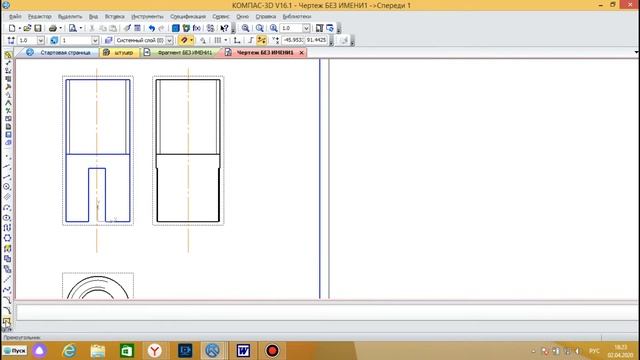Viewport: 640px width, 360px height.
Task: Click the РУС language indicator in the tray
Action: coord(594,351)
